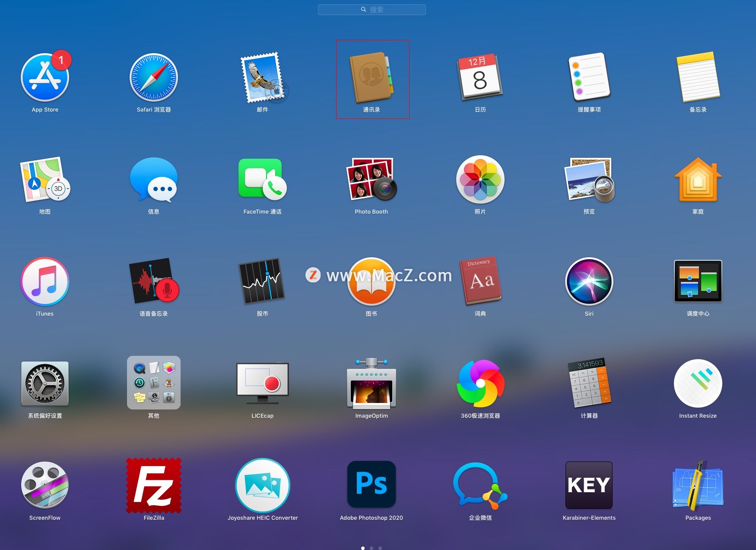Open the ImageOptim app
Image resolution: width=756 pixels, height=550 pixels.
tap(372, 384)
